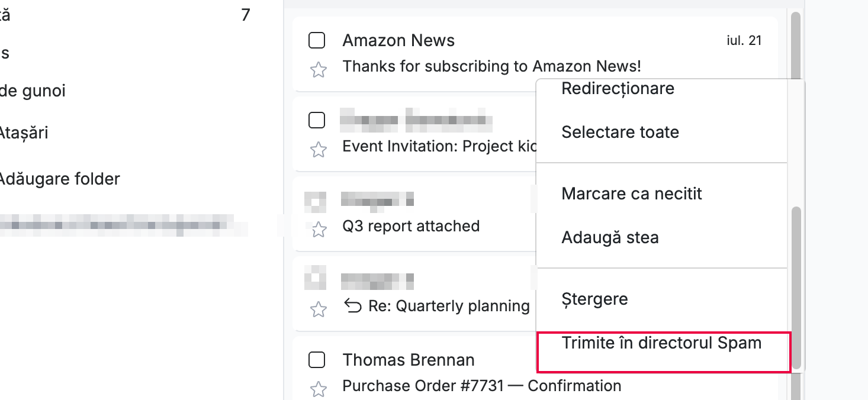Star the Event Invitation email
The height and width of the screenshot is (400, 868).
pyautogui.click(x=319, y=150)
